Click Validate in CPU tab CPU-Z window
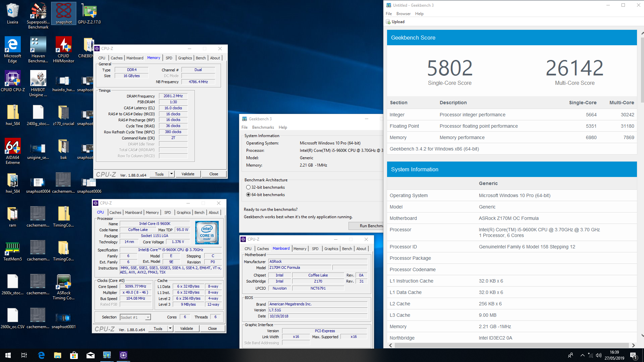This screenshot has height=362, width=644. pyautogui.click(x=186, y=328)
